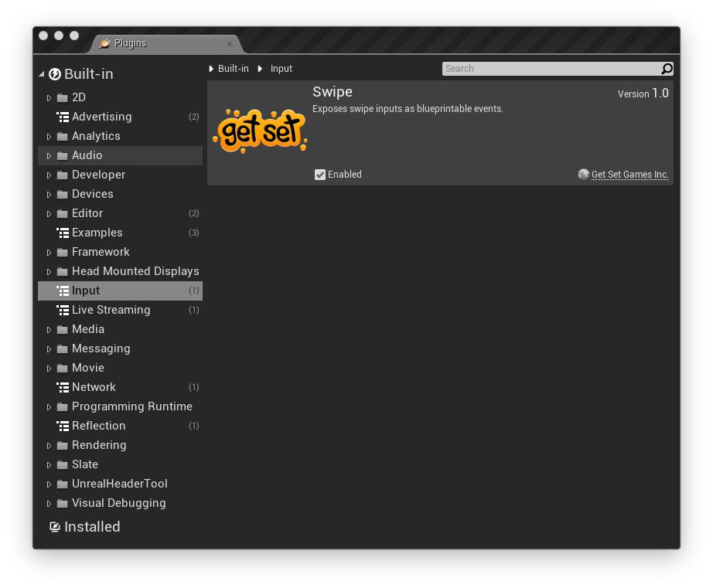Click the Developer folder icon
This screenshot has width=713, height=588.
[x=63, y=175]
